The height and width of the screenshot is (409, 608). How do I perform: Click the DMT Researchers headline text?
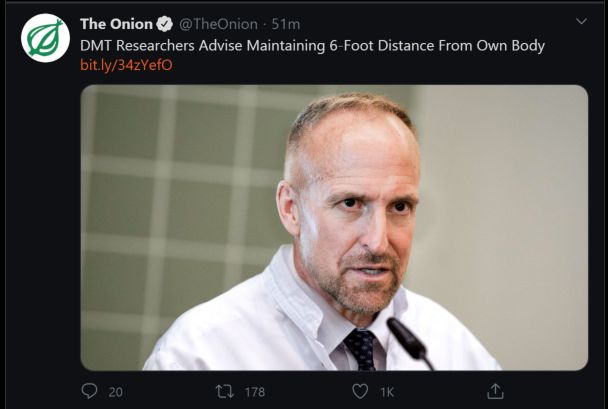[x=312, y=45]
